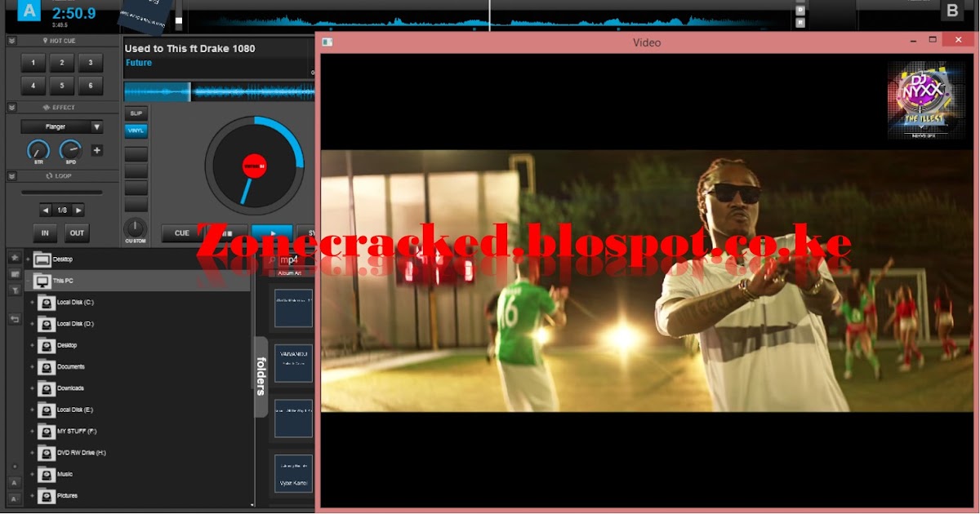The height and width of the screenshot is (514, 980).
Task: Trigger hot cue 4
Action: 33,85
